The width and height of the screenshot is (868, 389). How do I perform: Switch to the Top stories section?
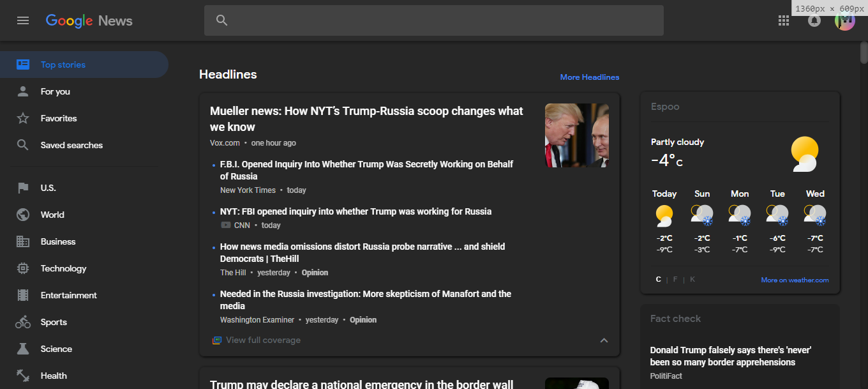tap(63, 64)
